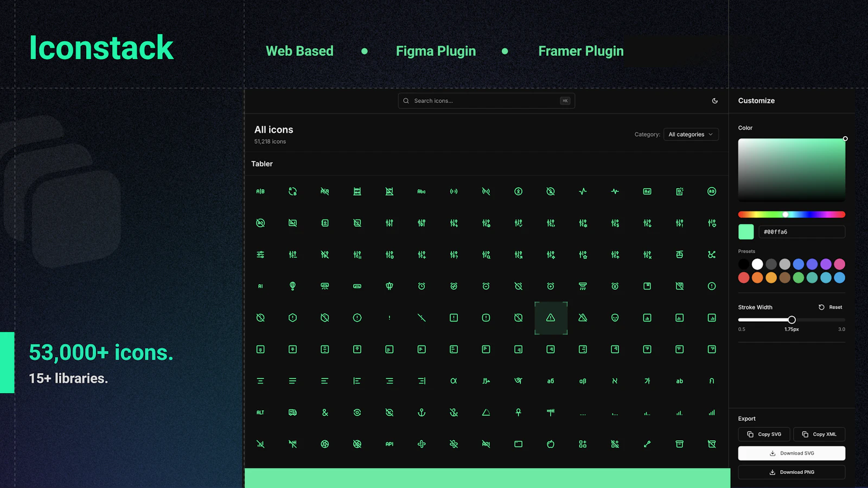Choose the purple preset color
This screenshot has width=868, height=488.
pyautogui.click(x=826, y=264)
